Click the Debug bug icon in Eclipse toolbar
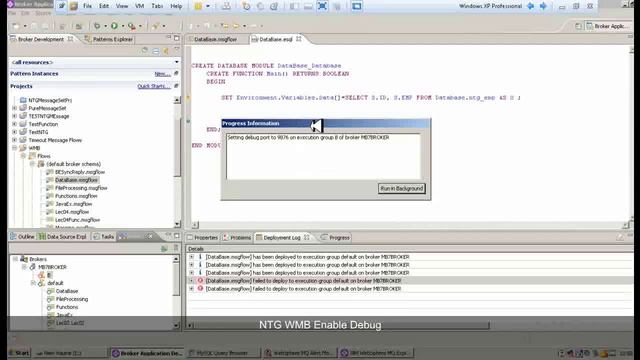 click(97, 26)
